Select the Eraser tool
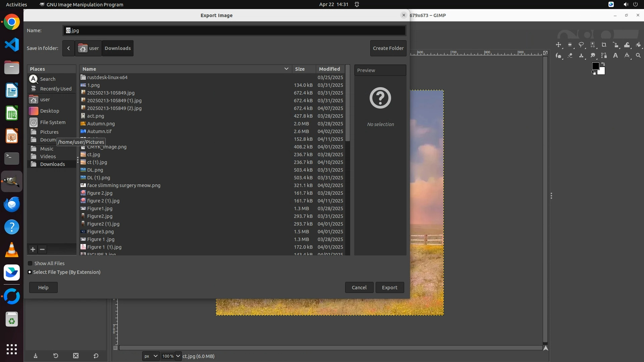This screenshot has width=644, height=362. coord(570,56)
